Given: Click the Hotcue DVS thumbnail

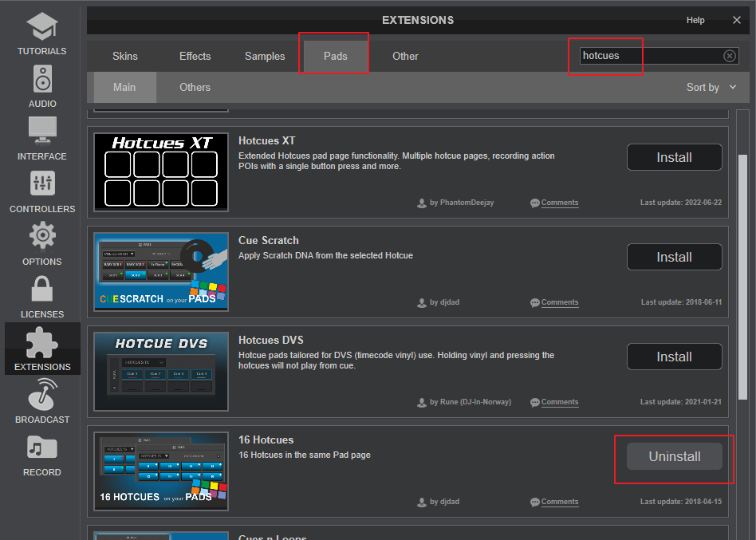Looking at the screenshot, I should point(161,372).
